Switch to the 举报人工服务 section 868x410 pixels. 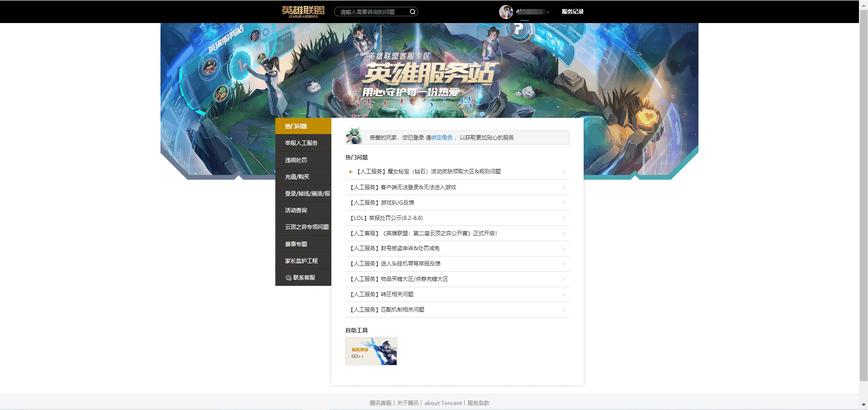tap(302, 143)
